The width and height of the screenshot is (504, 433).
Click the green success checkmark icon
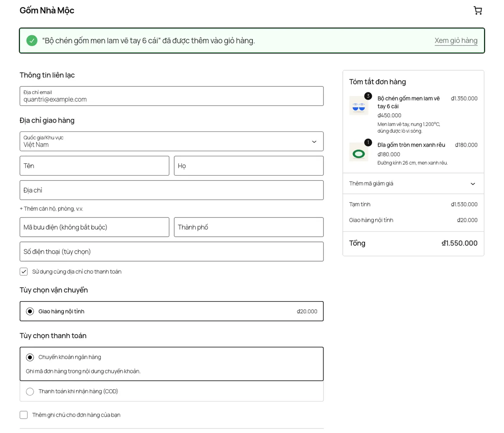tap(32, 40)
